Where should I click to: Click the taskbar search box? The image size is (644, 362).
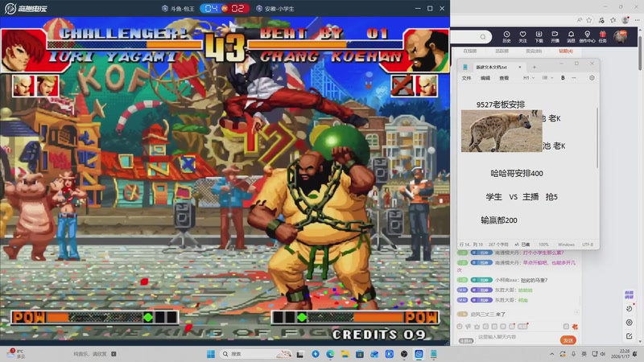[x=256, y=354]
